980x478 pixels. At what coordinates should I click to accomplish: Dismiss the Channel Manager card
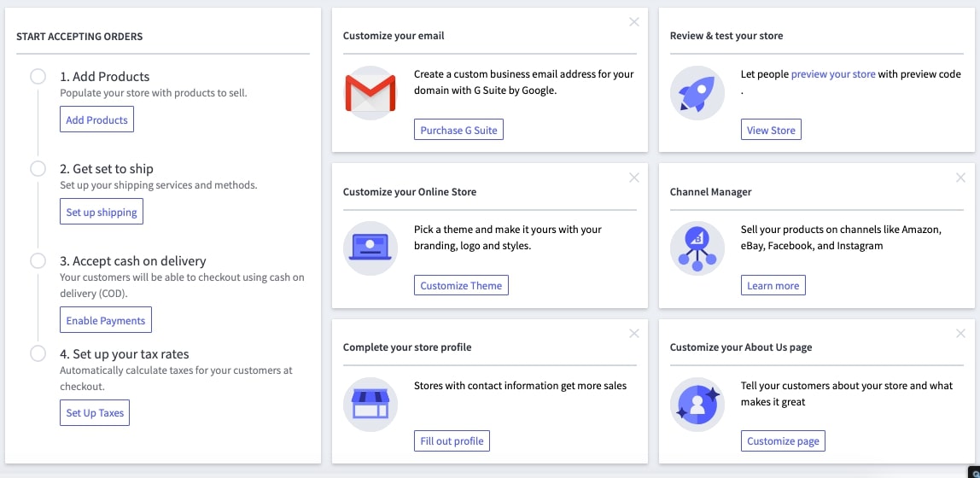pyautogui.click(x=960, y=178)
